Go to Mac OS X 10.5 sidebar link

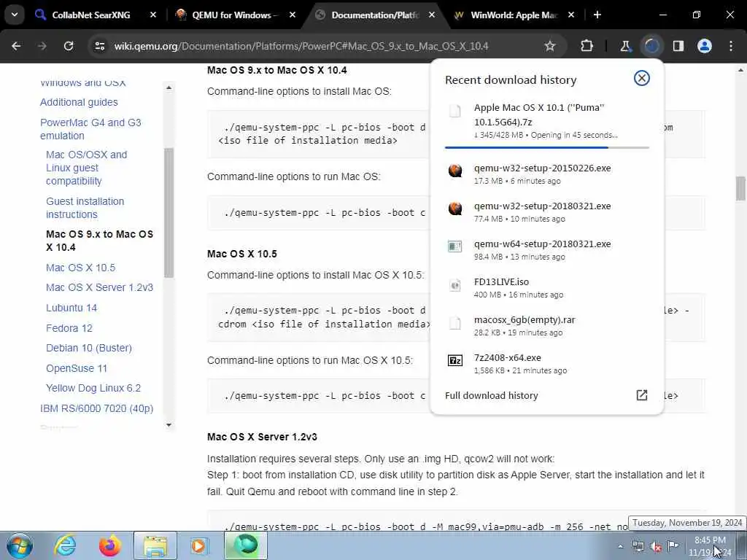pyautogui.click(x=80, y=268)
